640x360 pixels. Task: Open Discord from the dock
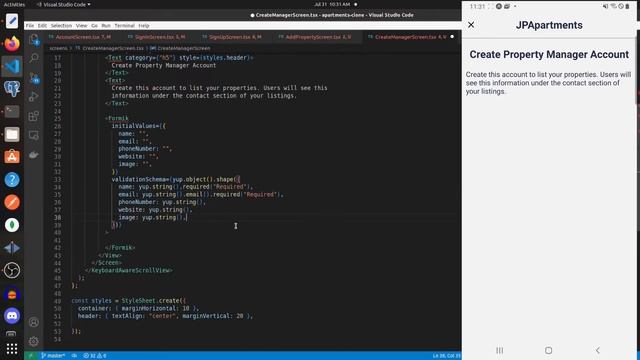12,316
